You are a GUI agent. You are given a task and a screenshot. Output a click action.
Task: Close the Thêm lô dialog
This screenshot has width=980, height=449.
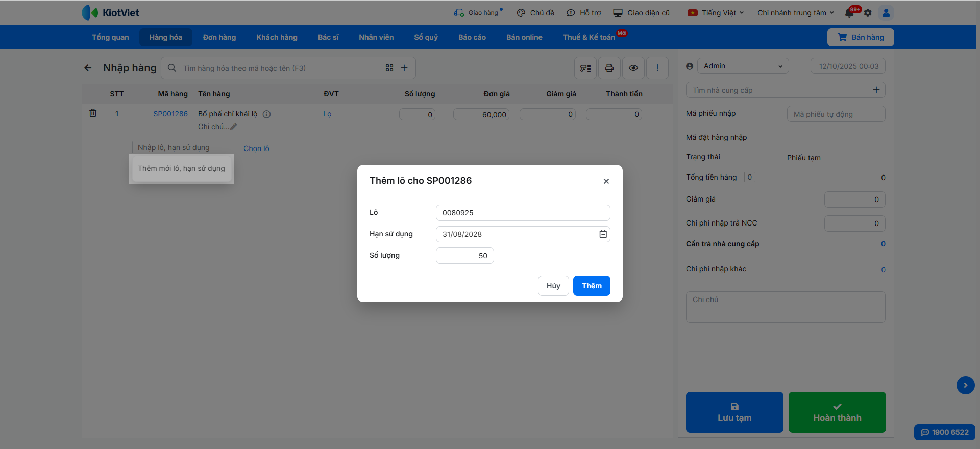click(606, 181)
